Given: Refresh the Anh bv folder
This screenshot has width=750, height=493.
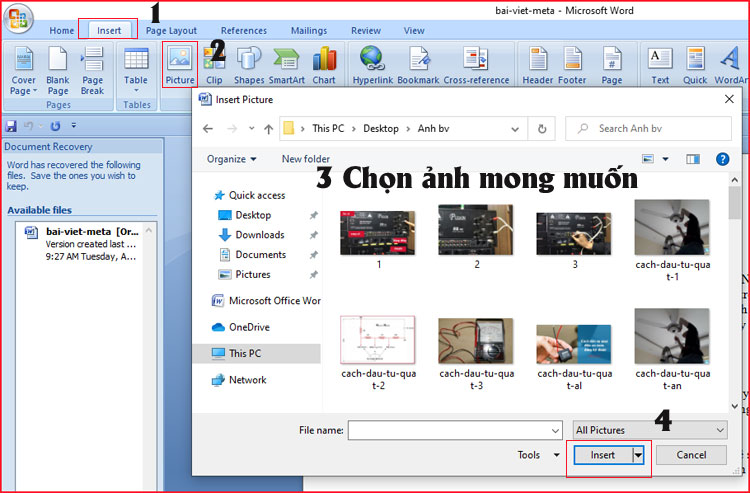Looking at the screenshot, I should (541, 129).
